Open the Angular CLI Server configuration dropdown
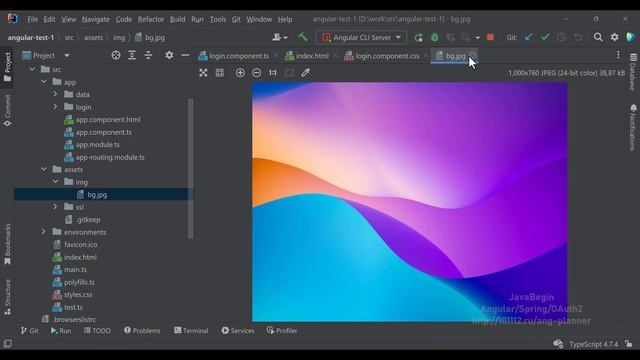640x360 pixels. coord(361,38)
